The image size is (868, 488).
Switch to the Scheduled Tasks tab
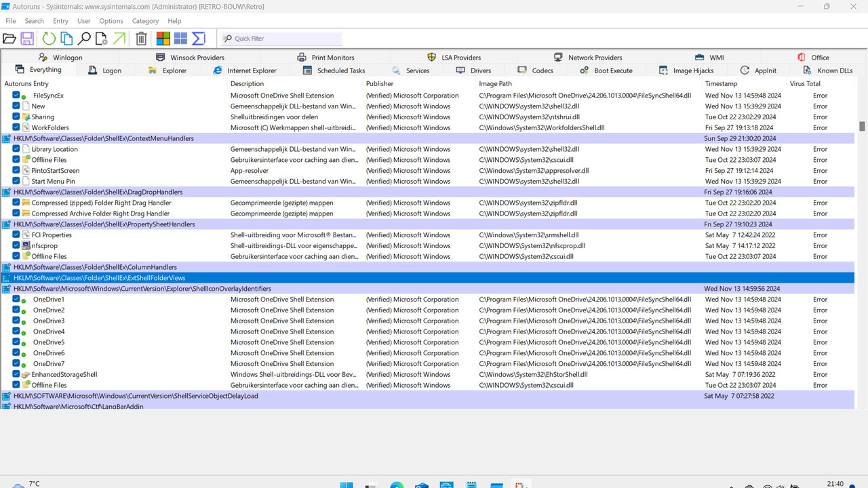(x=333, y=70)
